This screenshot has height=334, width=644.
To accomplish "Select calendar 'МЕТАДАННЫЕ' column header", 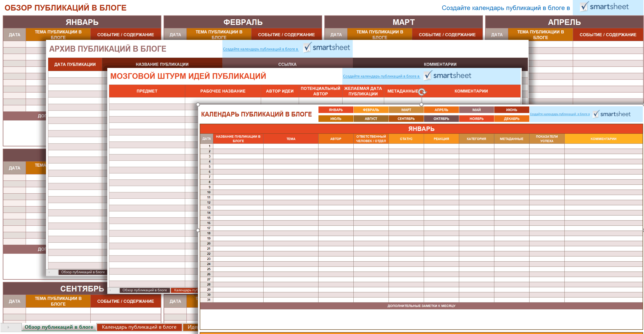I will tap(512, 139).
